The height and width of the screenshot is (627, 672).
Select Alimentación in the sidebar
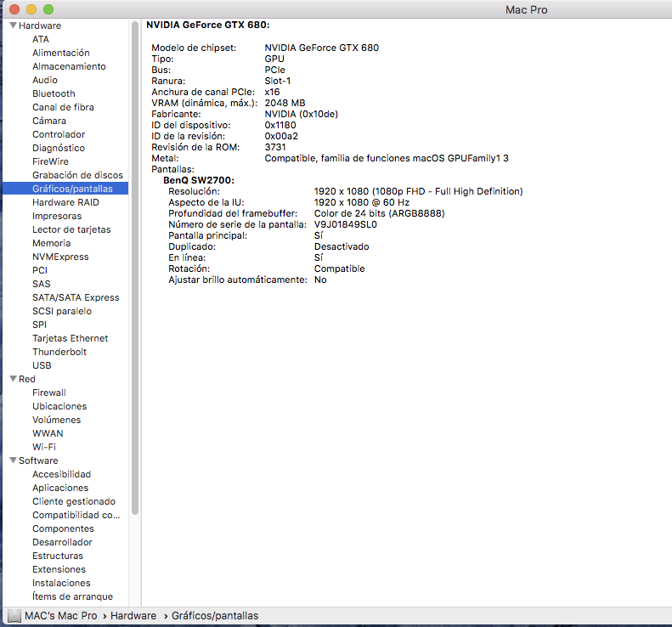coord(61,53)
